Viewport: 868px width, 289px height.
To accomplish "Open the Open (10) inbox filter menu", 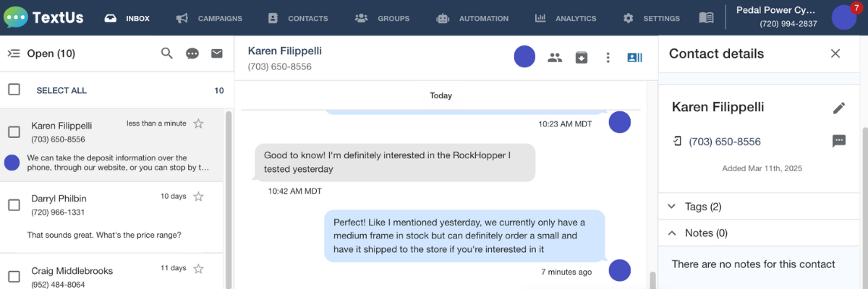I will [41, 53].
